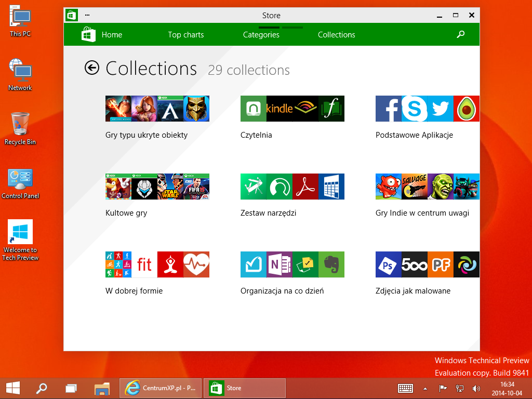Open the Kindle app tile
532x399 pixels.
coord(279,109)
